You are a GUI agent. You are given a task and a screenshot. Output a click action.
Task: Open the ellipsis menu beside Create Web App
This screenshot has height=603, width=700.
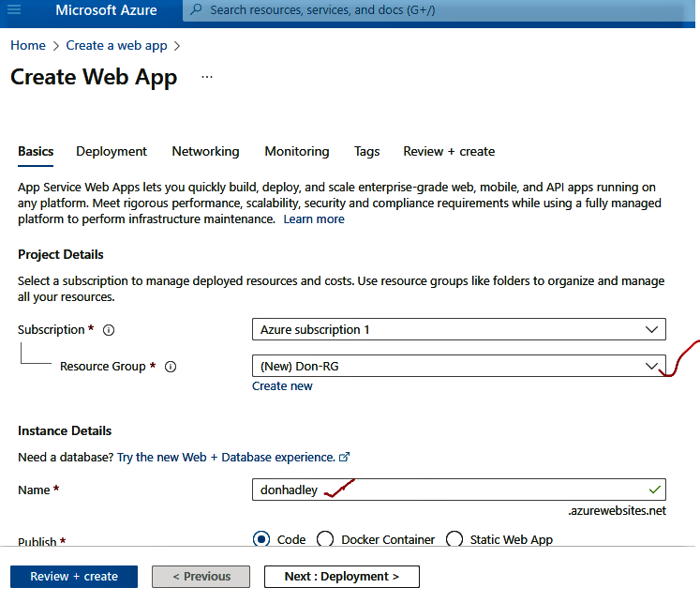207,77
